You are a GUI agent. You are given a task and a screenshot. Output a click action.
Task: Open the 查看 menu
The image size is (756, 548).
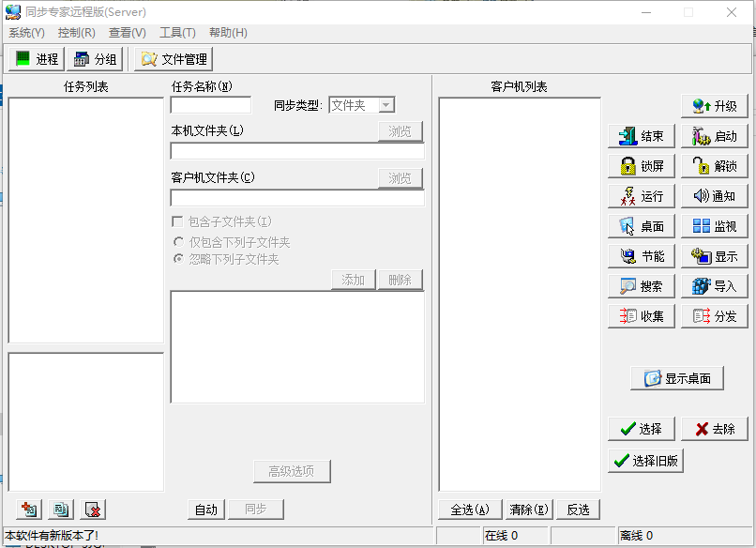point(128,32)
